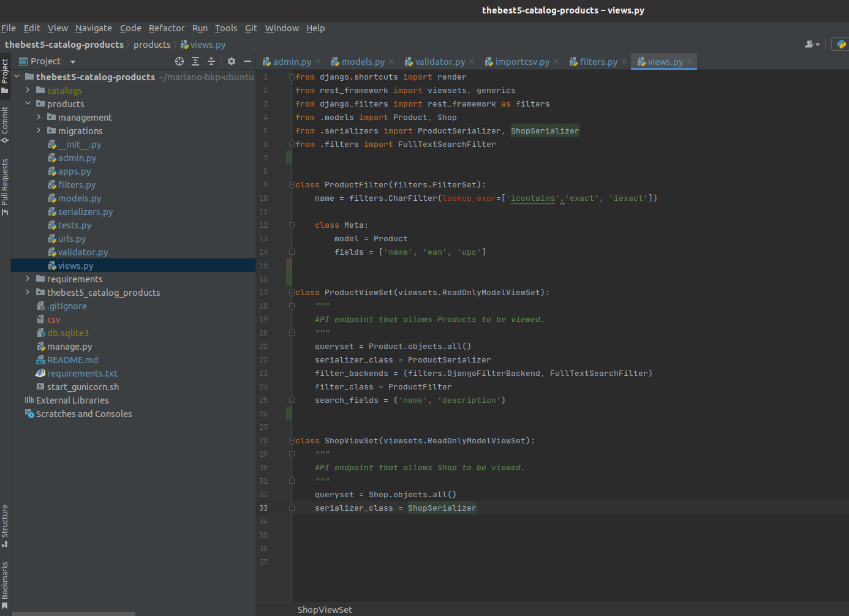Viewport: 849px width, 616px height.
Task: Click the Expand All icon in Project panel
Action: [x=195, y=61]
